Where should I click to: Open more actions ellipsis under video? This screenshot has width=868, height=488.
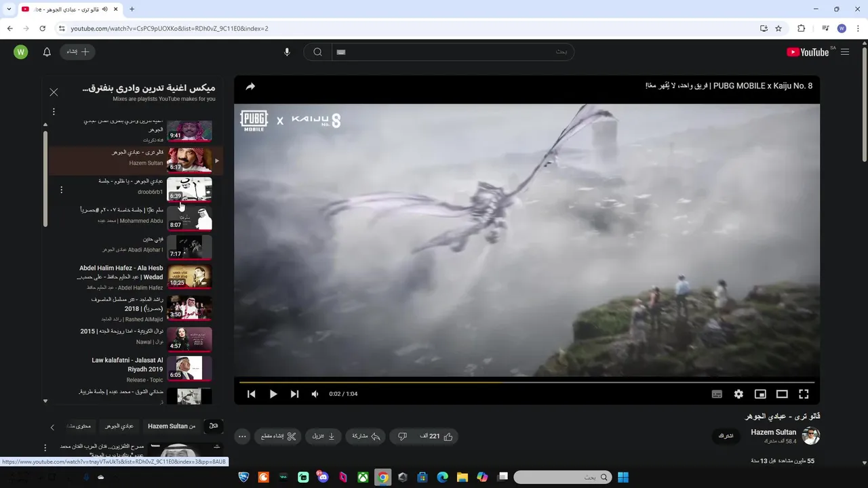pos(242,436)
